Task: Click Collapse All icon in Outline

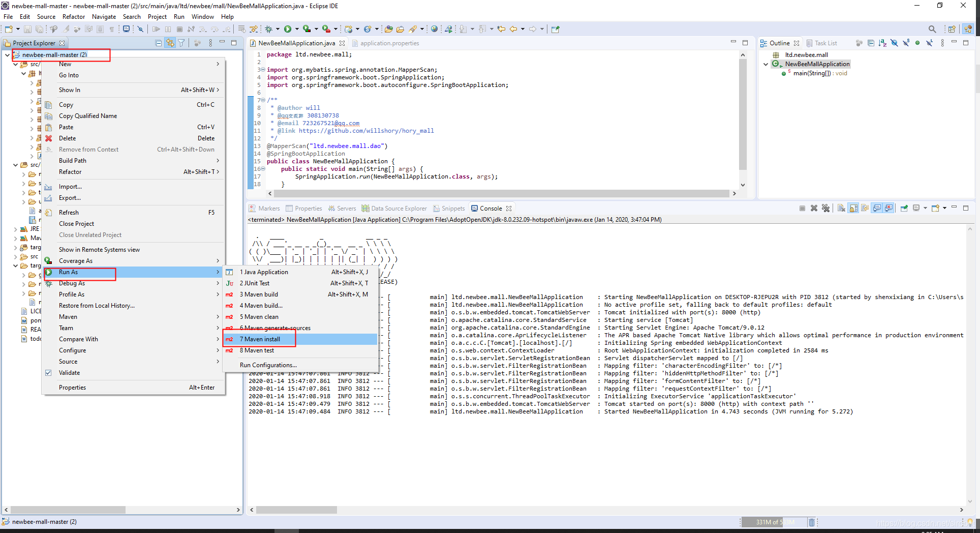Action: pyautogui.click(x=871, y=43)
